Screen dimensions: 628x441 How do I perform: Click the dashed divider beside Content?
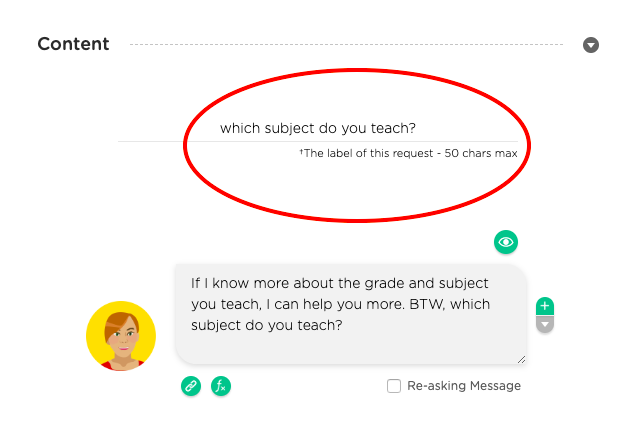346,44
